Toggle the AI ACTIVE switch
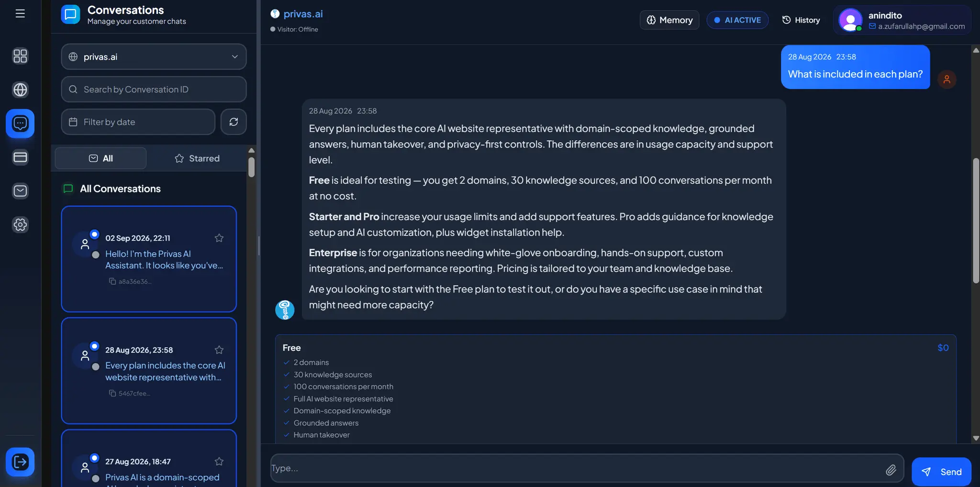Screen dimensions: 980x487 [x=737, y=20]
